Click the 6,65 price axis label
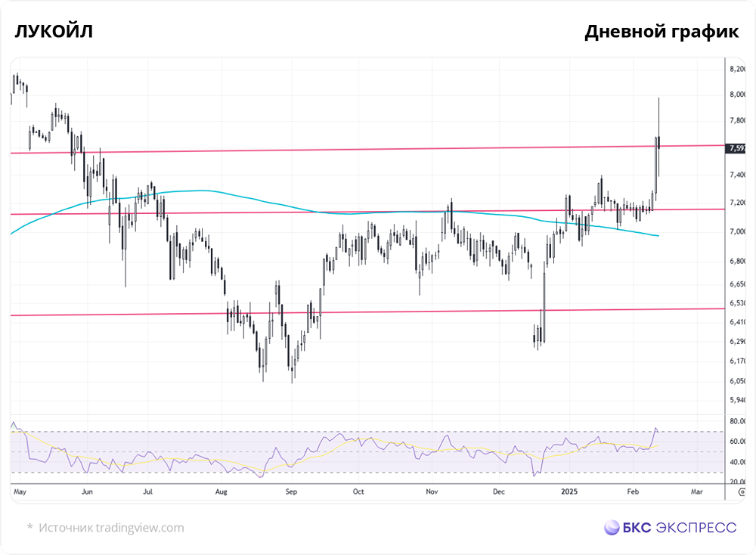Image resolution: width=756 pixels, height=555 pixels. tap(737, 284)
